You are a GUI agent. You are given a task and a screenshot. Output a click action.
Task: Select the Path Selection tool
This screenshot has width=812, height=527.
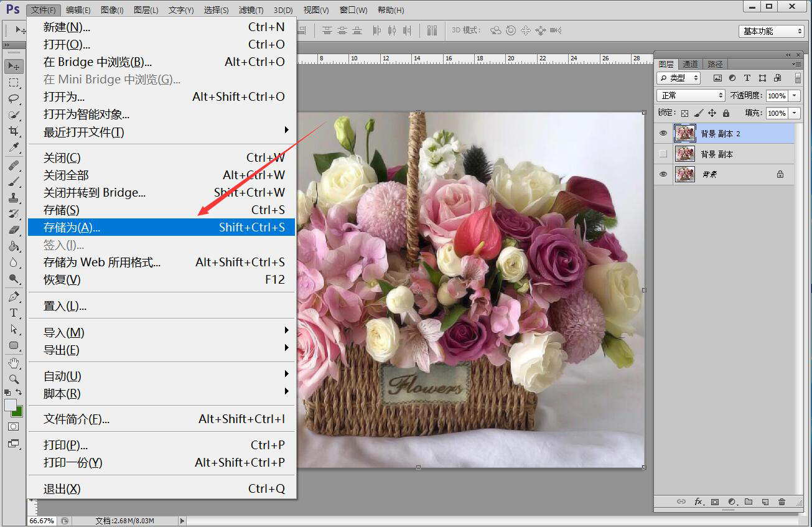click(x=14, y=329)
